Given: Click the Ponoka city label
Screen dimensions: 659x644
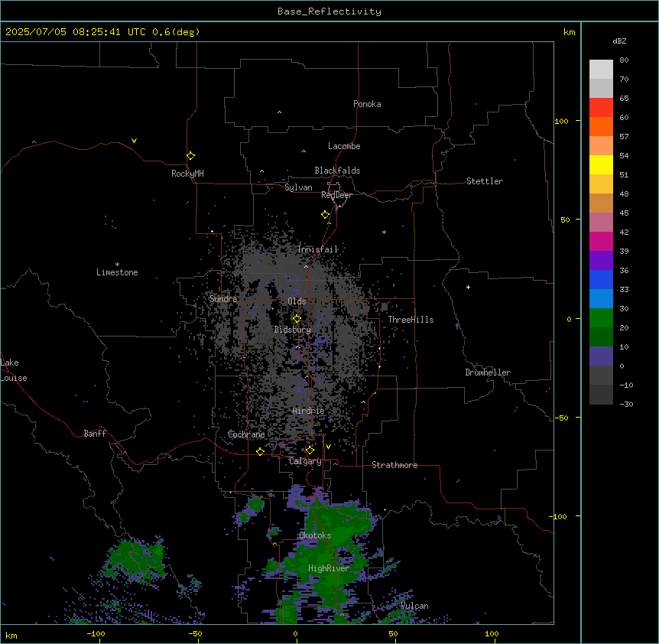Looking at the screenshot, I should click(x=367, y=104).
